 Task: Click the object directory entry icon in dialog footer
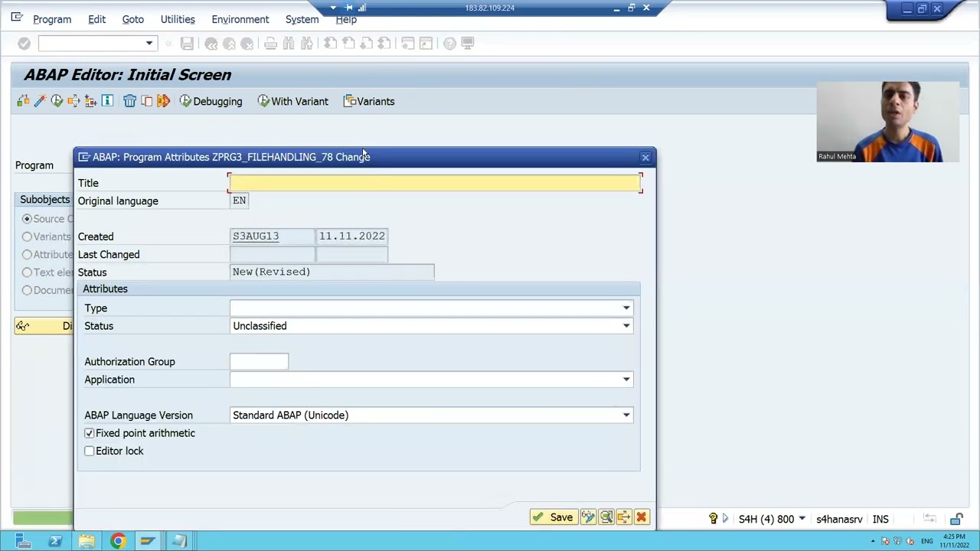pyautogui.click(x=623, y=517)
